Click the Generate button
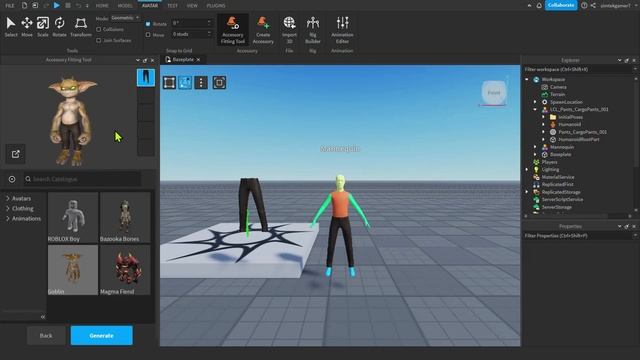Screen dimensions: 640x360 [x=102, y=336]
